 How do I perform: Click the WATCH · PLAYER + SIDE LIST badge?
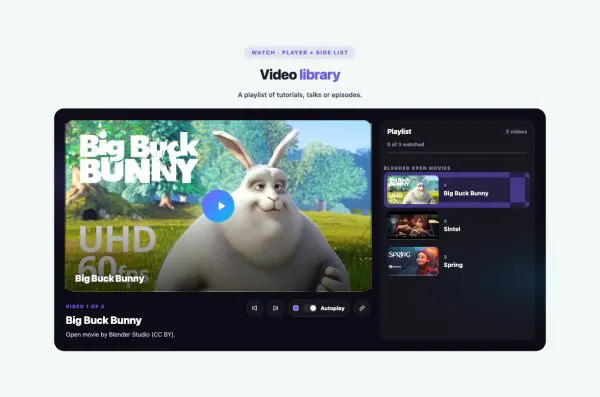pos(300,52)
